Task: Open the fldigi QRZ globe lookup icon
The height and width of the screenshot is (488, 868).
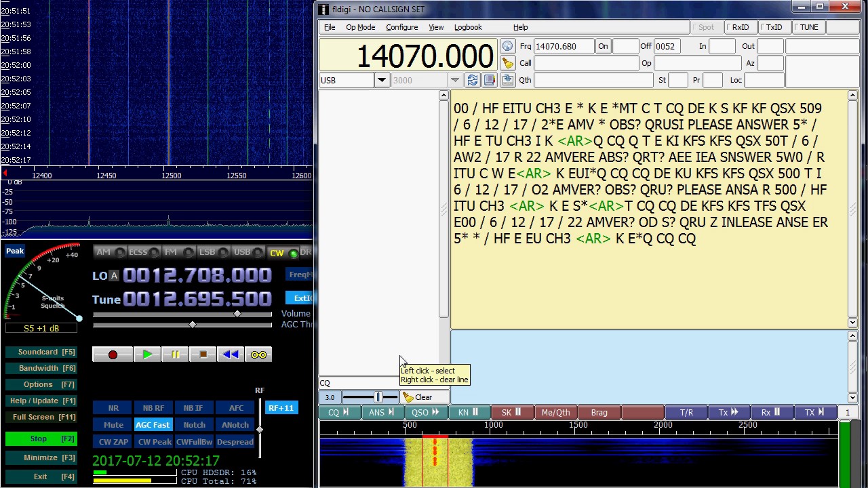Action: click(507, 46)
